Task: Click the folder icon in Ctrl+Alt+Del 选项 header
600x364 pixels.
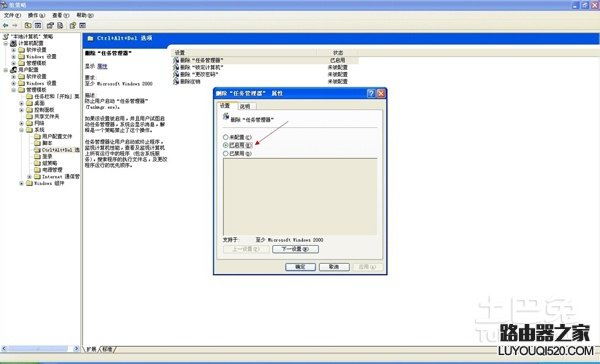Action: (90, 38)
